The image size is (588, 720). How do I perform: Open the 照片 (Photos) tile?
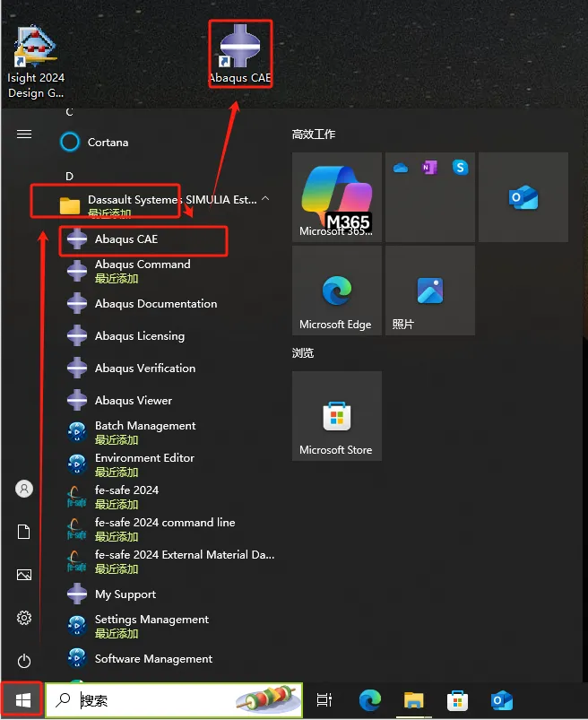(430, 291)
